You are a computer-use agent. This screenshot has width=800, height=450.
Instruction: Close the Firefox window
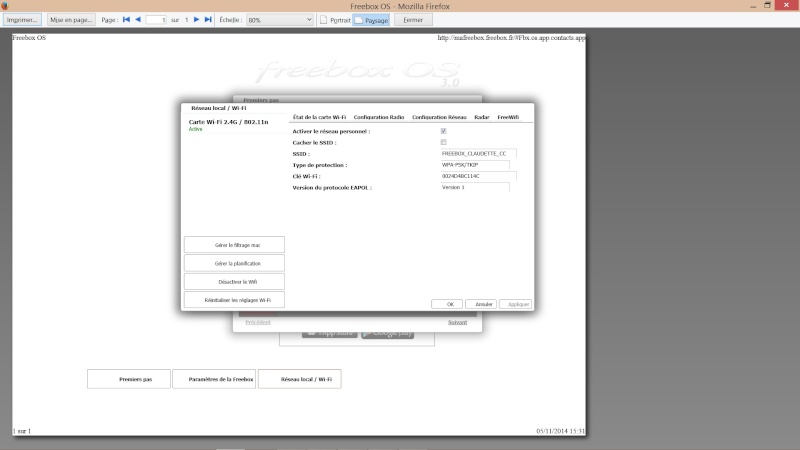click(786, 5)
